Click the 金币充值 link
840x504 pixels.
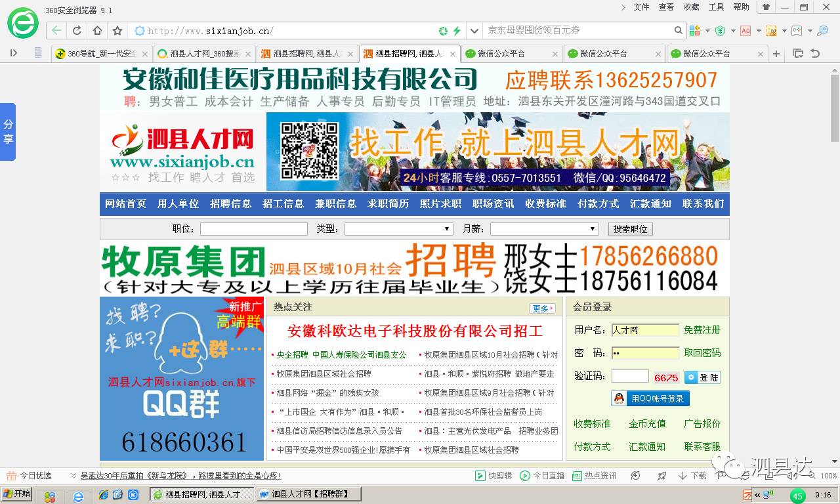pyautogui.click(x=647, y=424)
